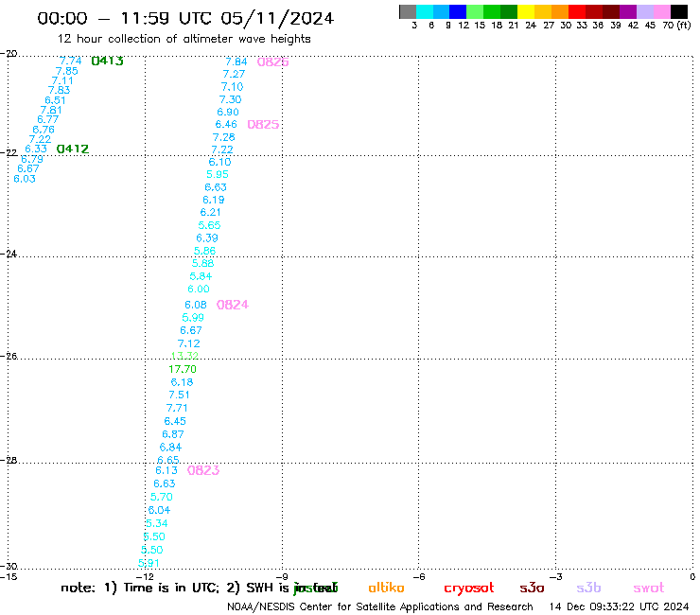This screenshot has height=615, width=700.
Task: Click the wave height value 13.32
Action: [184, 356]
